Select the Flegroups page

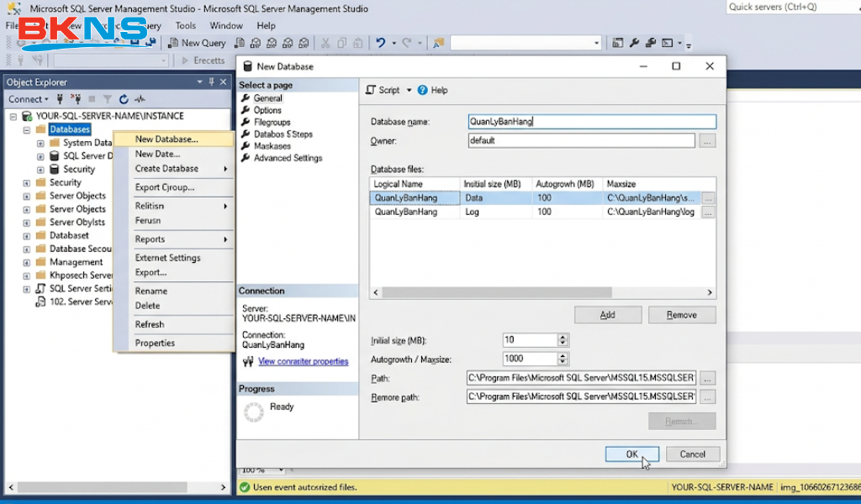coord(272,123)
